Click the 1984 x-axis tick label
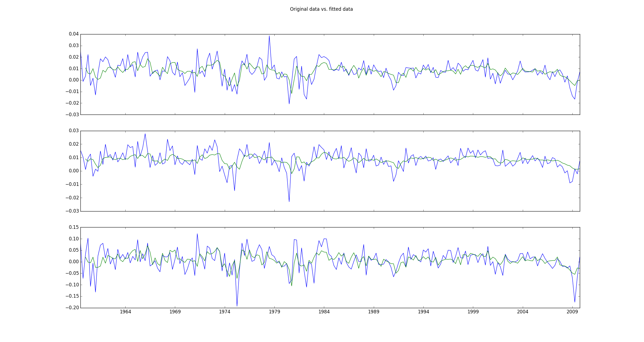The width and height of the screenshot is (644, 342). click(324, 312)
